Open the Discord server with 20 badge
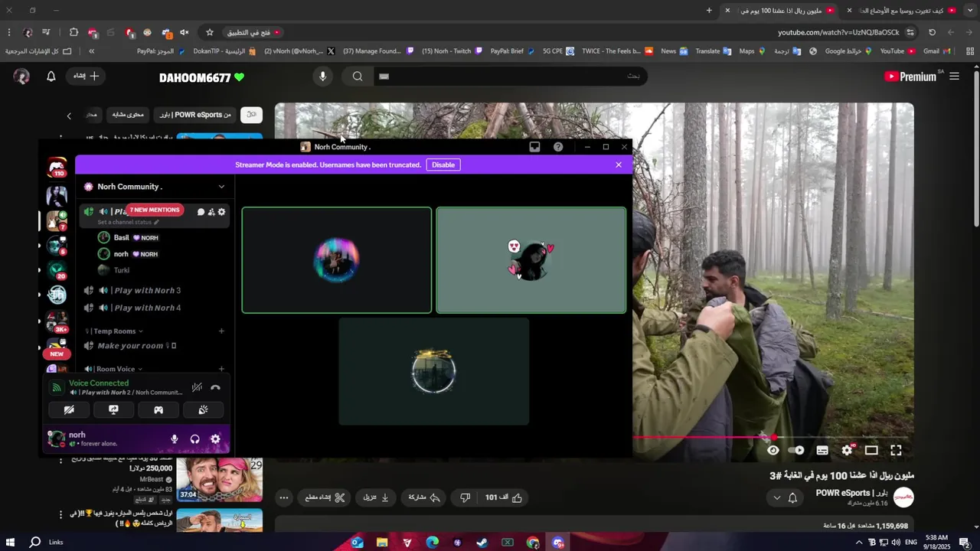 tap(57, 269)
